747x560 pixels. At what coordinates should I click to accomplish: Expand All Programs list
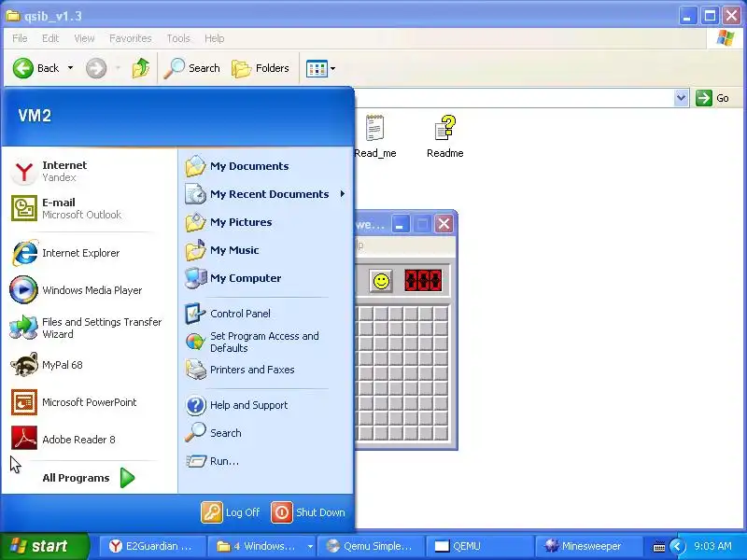click(89, 478)
